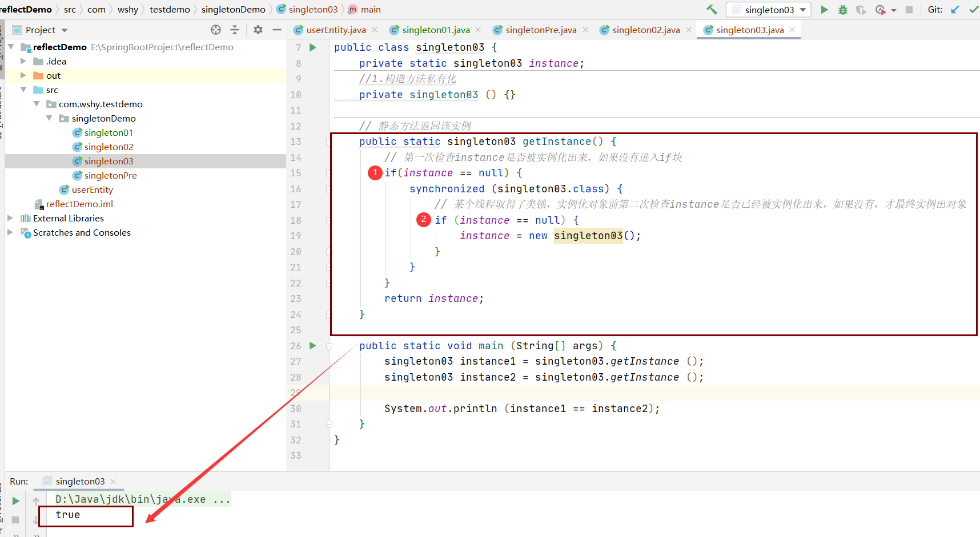Open the Project view mode dropdown
The height and width of the screenshot is (537, 980).
[65, 30]
